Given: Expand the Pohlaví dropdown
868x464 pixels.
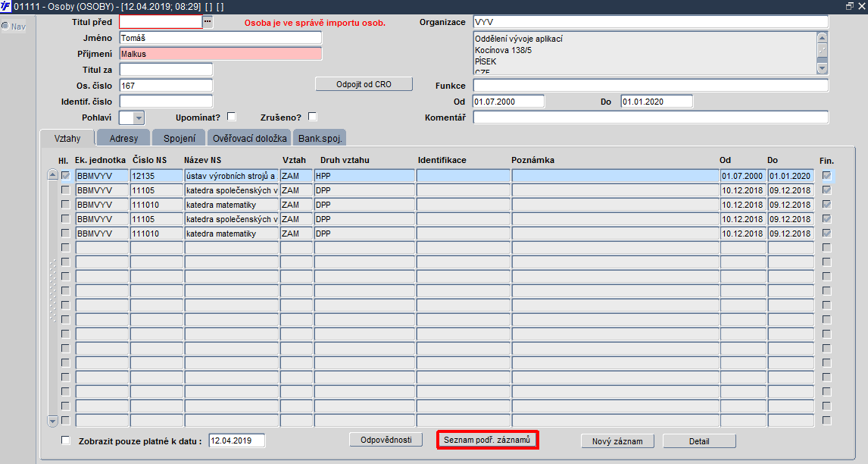Looking at the screenshot, I should (x=139, y=118).
